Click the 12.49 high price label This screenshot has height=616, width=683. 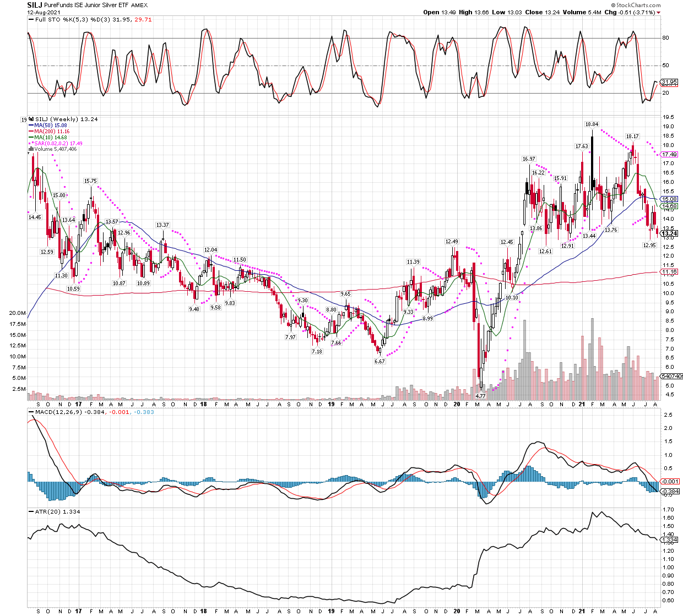452,241
